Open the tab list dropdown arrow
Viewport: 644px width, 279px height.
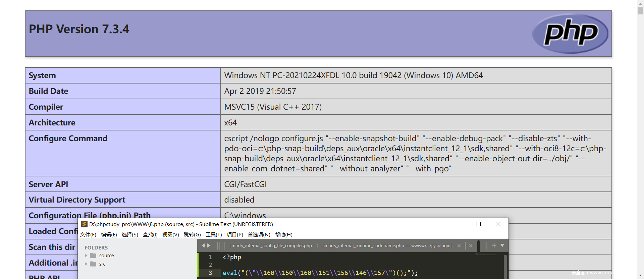coord(502,245)
